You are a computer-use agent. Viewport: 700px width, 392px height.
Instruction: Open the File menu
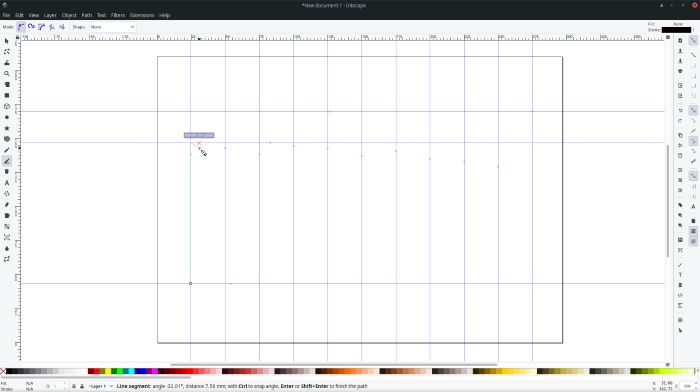pyautogui.click(x=6, y=15)
